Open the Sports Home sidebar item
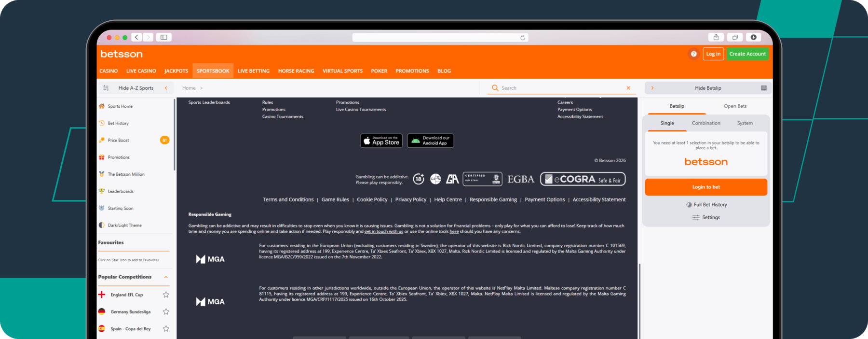The width and height of the screenshot is (868, 339). (x=120, y=106)
